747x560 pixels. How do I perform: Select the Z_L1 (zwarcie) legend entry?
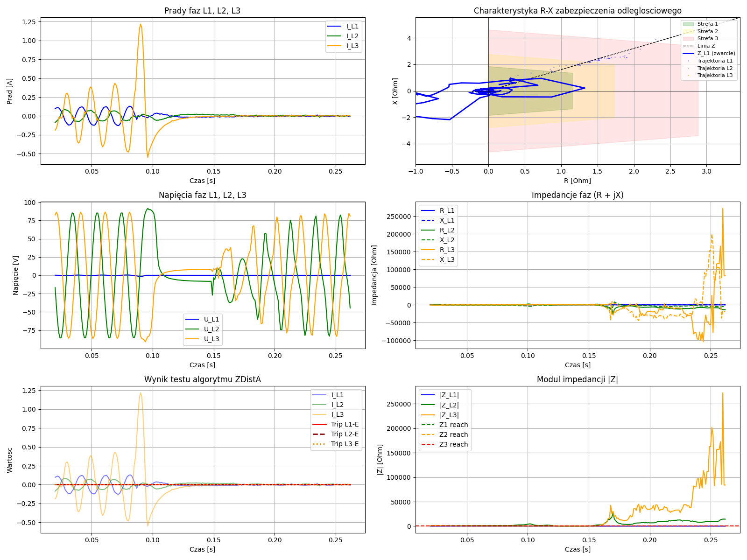(x=716, y=53)
